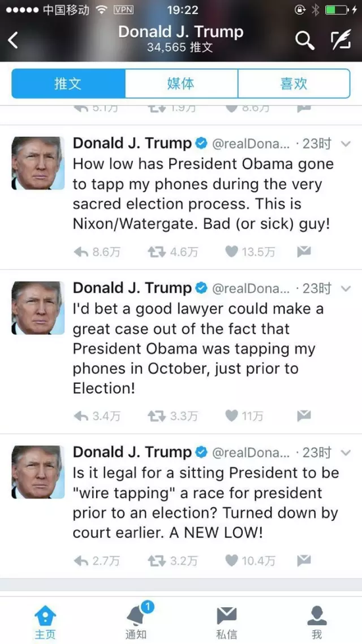Open search with magnifier icon
Image resolution: width=362 pixels, height=644 pixels.
click(x=305, y=41)
